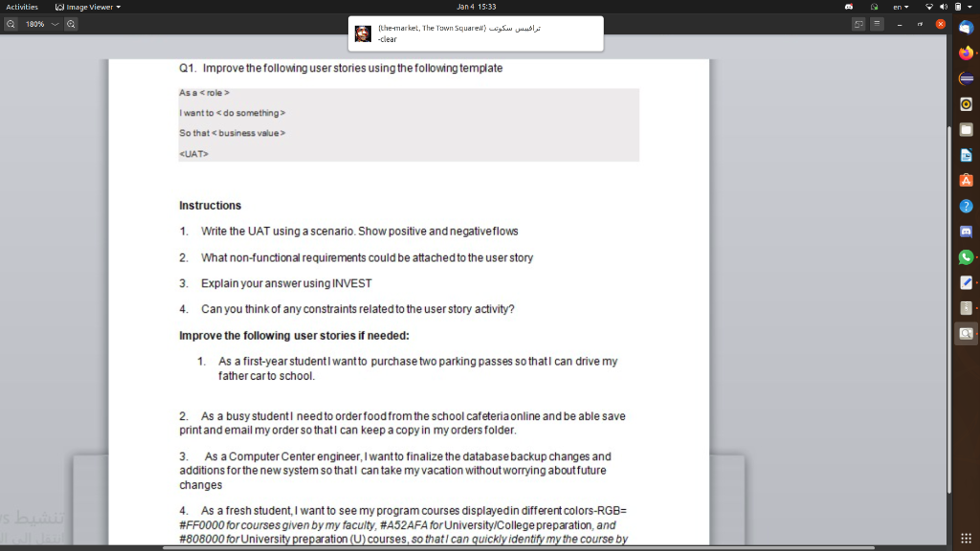Select the zoom out magnifier icon
This screenshot has height=551, width=980.
click(x=10, y=24)
